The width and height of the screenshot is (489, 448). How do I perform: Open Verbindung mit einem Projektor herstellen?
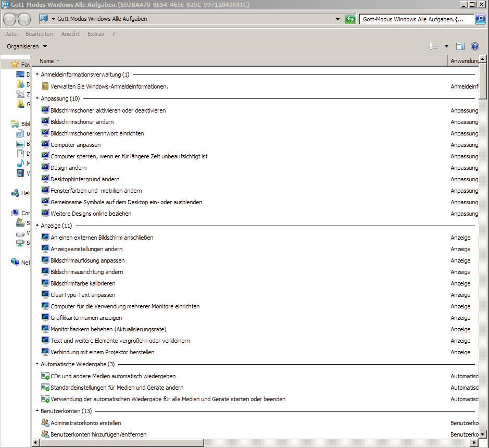[102, 352]
